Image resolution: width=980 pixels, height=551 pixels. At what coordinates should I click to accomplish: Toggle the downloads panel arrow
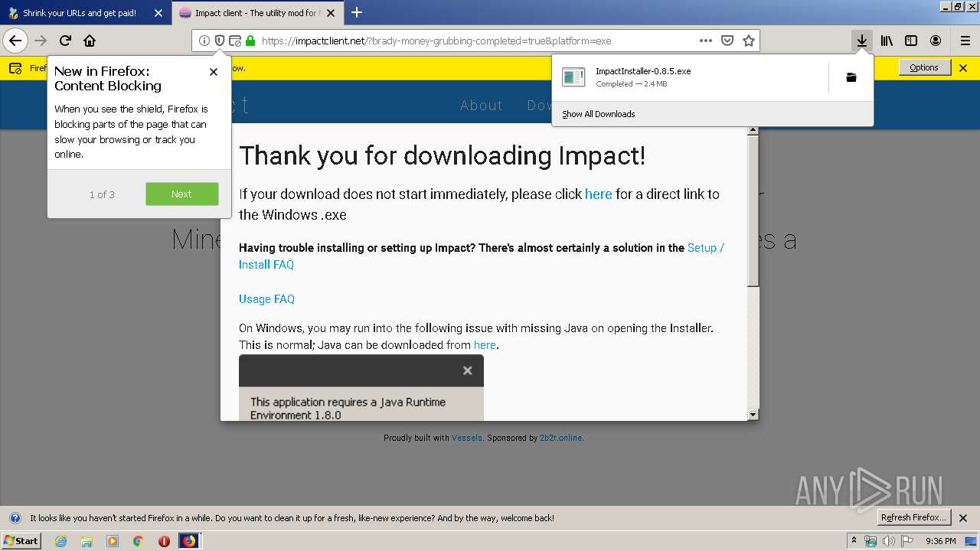coord(862,41)
